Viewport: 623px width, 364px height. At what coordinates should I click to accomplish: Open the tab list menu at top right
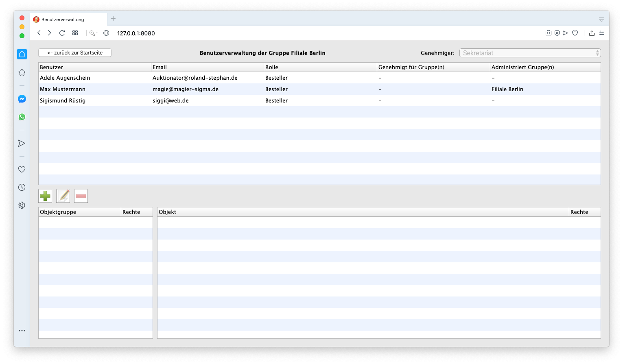click(601, 20)
